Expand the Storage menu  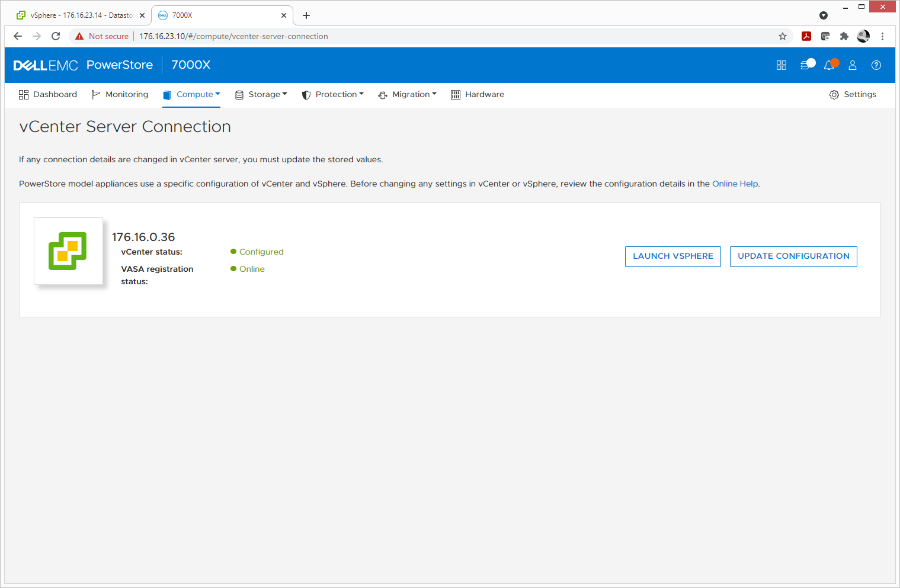click(x=261, y=95)
